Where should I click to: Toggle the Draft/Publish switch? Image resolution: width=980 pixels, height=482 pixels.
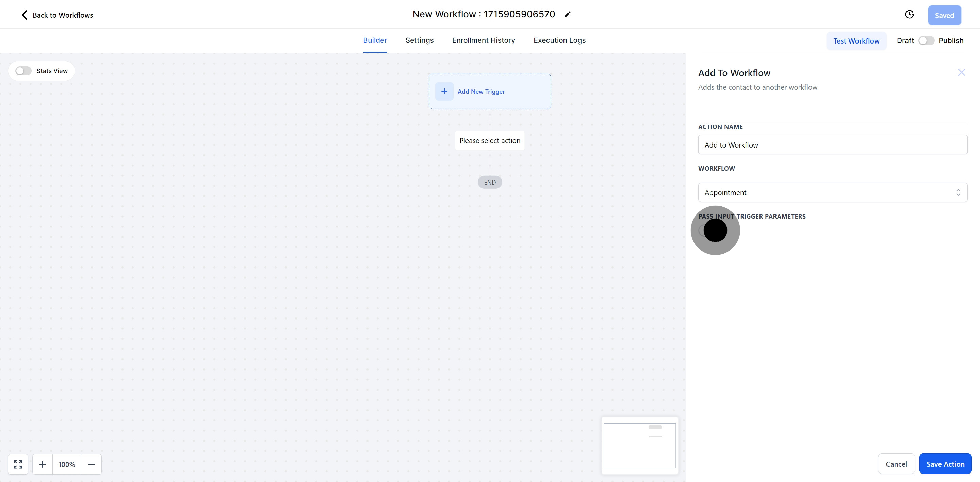[926, 41]
